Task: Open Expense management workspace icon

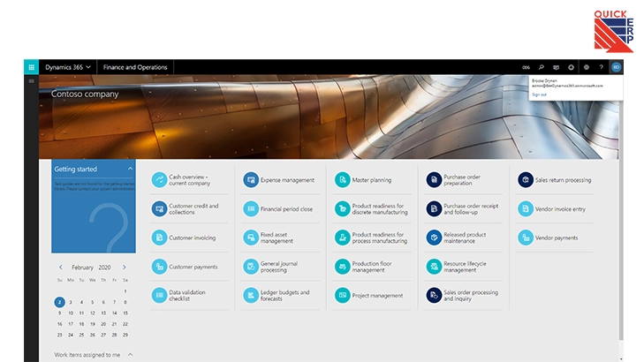Action: 251,180
